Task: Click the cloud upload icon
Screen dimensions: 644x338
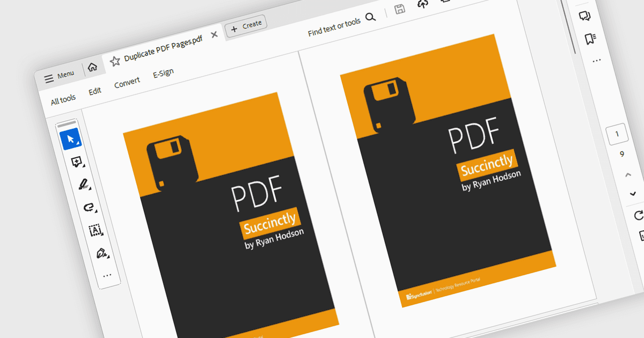Action: pyautogui.click(x=423, y=4)
